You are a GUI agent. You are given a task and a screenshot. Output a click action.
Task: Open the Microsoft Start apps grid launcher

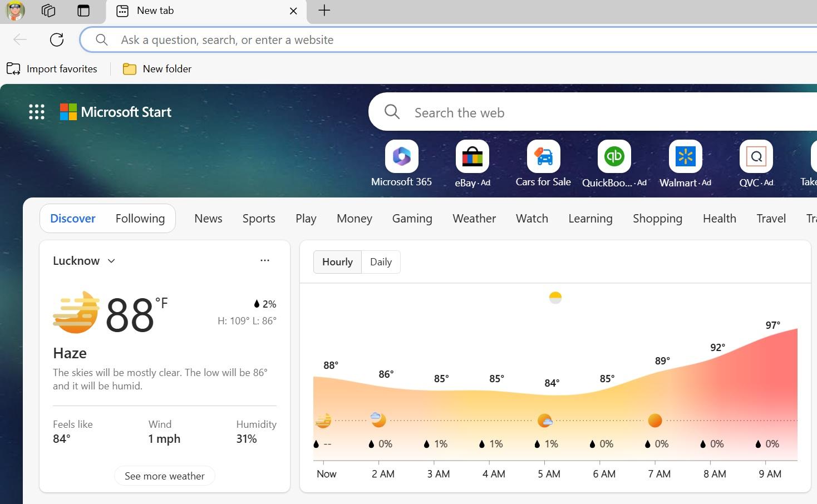(36, 111)
